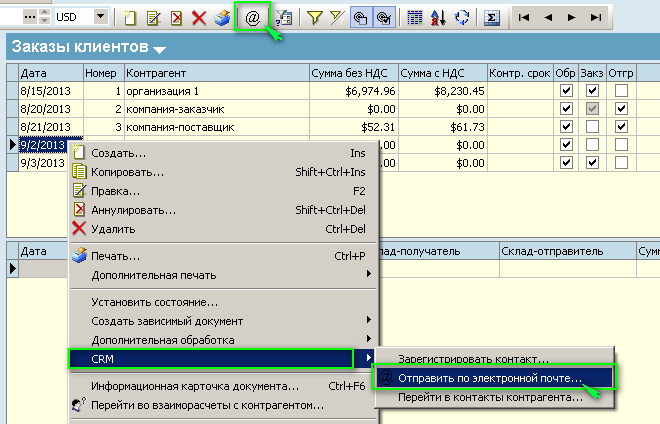
Task: Click the Контр. срок column header
Action: [520, 73]
